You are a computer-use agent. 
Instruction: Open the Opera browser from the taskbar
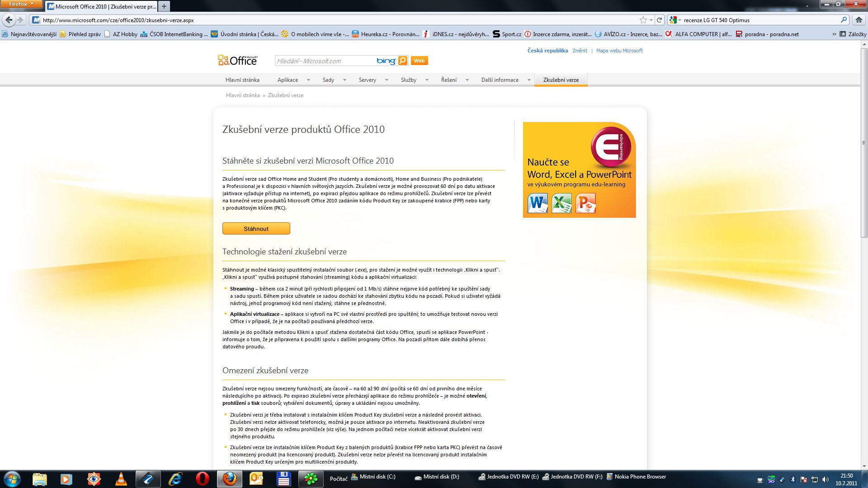tap(202, 479)
